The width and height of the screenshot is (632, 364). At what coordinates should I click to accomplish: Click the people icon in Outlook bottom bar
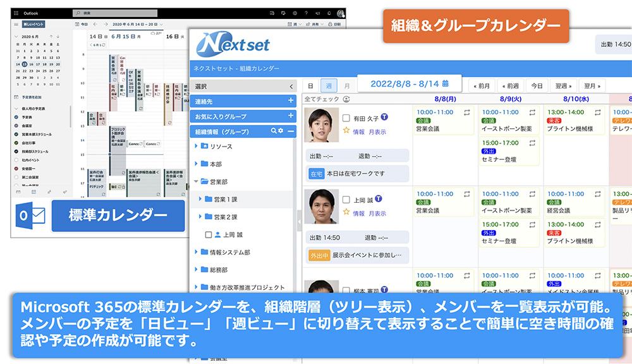49,192
